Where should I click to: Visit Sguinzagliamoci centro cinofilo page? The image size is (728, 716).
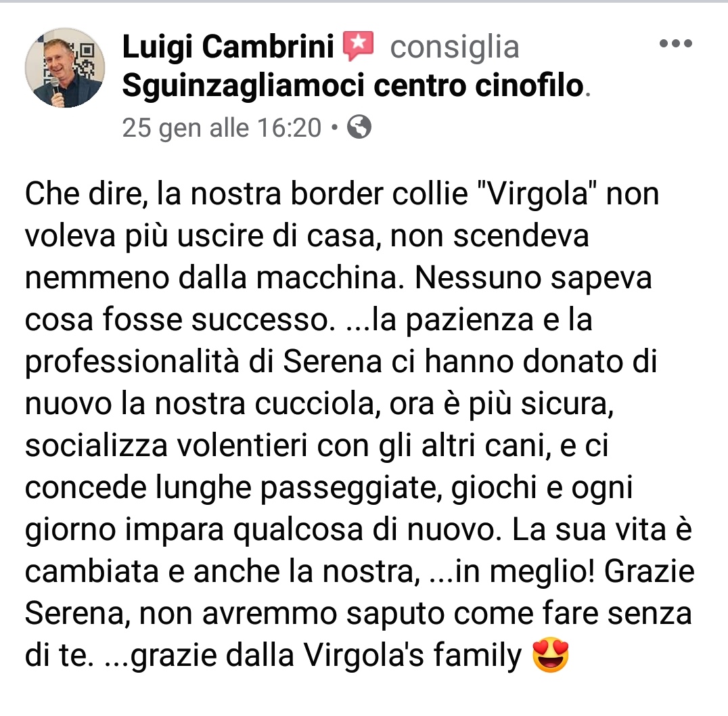pos(353,87)
